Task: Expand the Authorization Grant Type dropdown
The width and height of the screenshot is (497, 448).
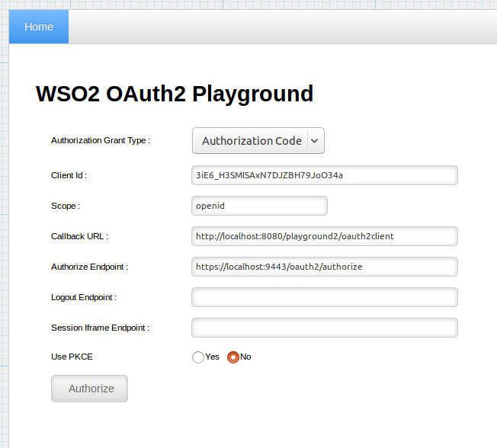Action: (258, 141)
